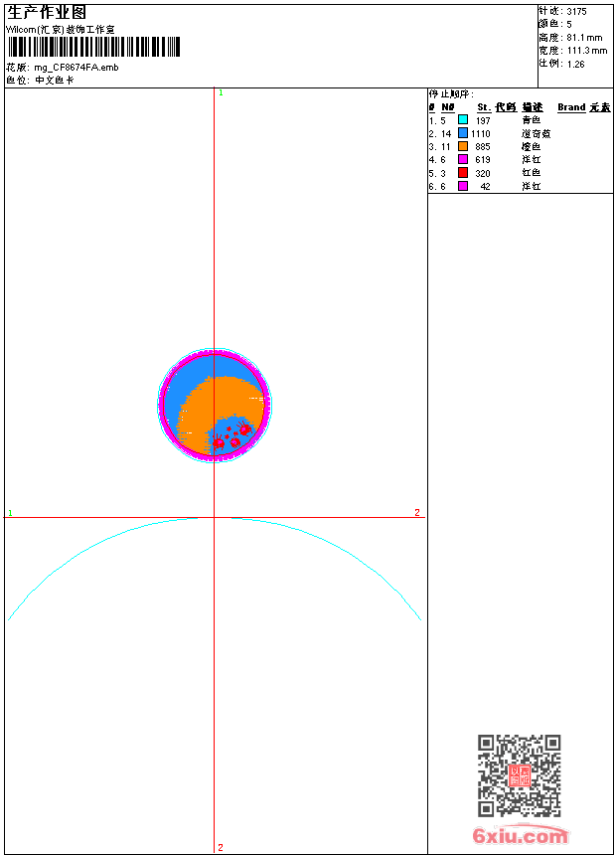Click the "生产作业图" title text
This screenshot has width=616, height=855.
point(47,12)
